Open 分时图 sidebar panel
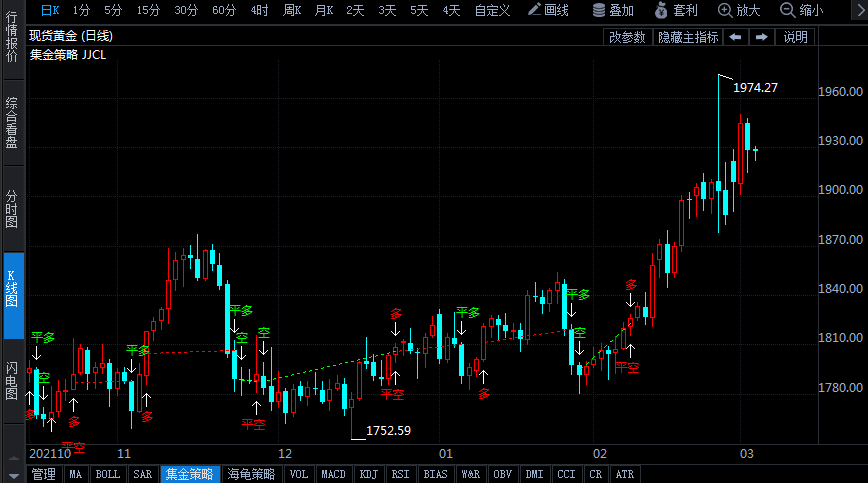Image resolution: width=868 pixels, height=483 pixels. (x=12, y=209)
